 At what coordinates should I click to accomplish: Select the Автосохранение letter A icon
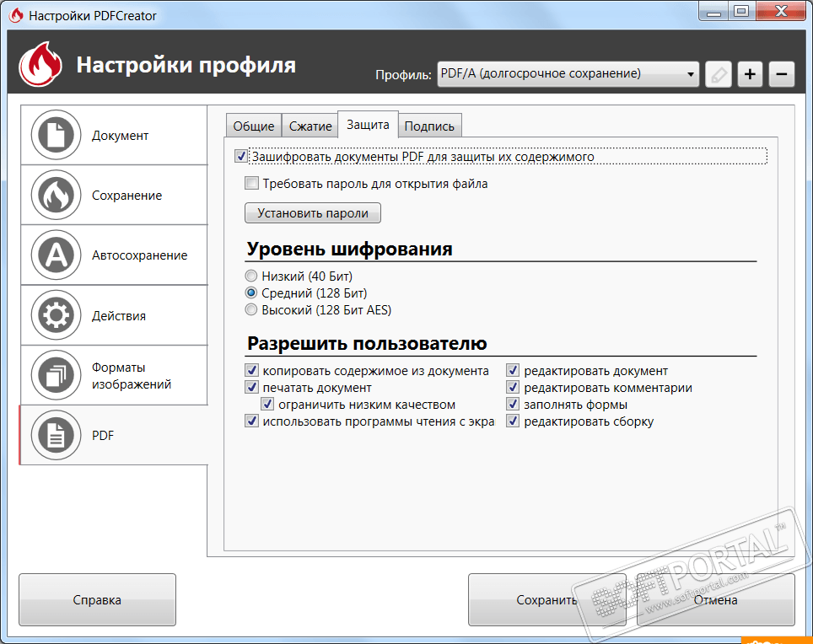click(x=56, y=255)
